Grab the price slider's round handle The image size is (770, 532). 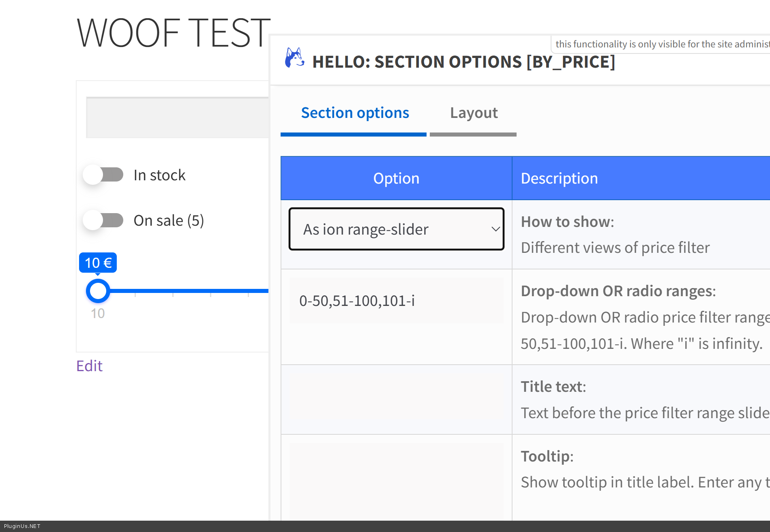[x=98, y=291]
